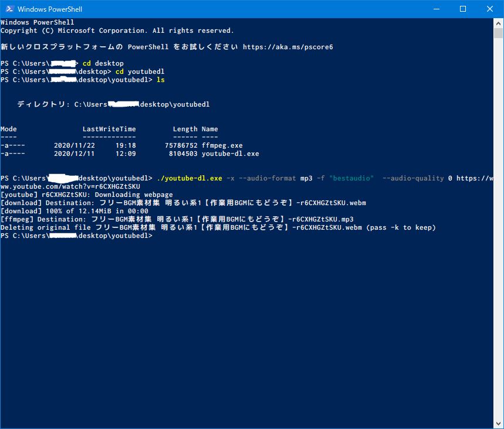Click the Name column header
The image size is (504, 429).
coord(210,129)
